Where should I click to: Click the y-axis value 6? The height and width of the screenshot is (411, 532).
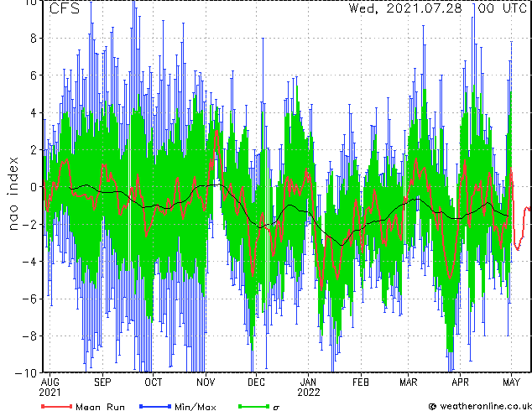[x=34, y=75]
